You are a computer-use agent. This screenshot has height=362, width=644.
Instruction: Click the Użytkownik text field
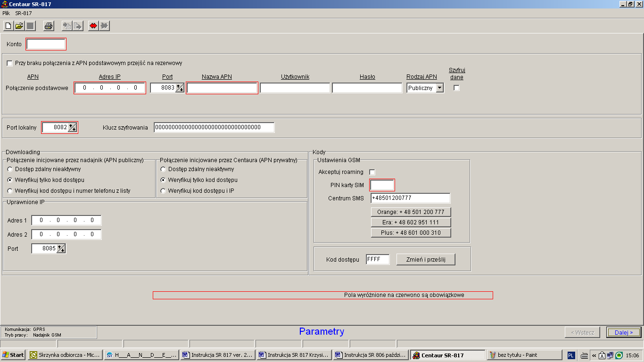click(x=295, y=88)
